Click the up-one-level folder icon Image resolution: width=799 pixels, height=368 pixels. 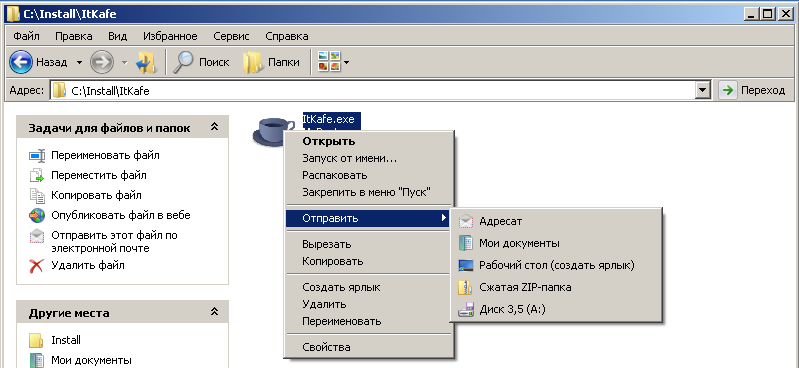pyautogui.click(x=146, y=62)
